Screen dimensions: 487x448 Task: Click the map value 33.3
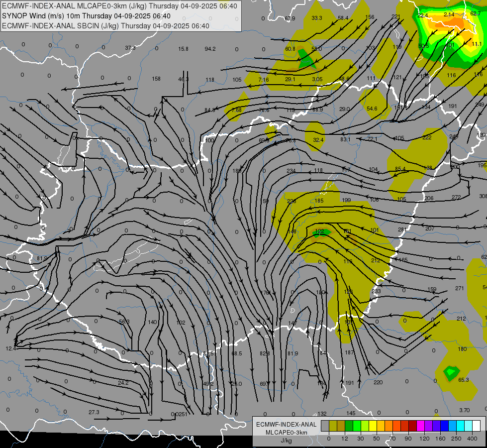click(x=317, y=18)
